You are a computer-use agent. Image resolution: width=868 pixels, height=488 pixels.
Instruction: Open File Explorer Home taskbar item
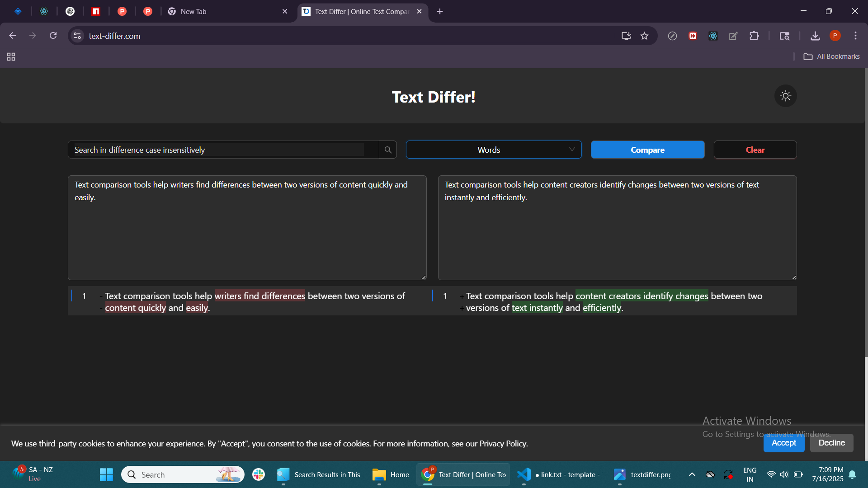point(391,474)
